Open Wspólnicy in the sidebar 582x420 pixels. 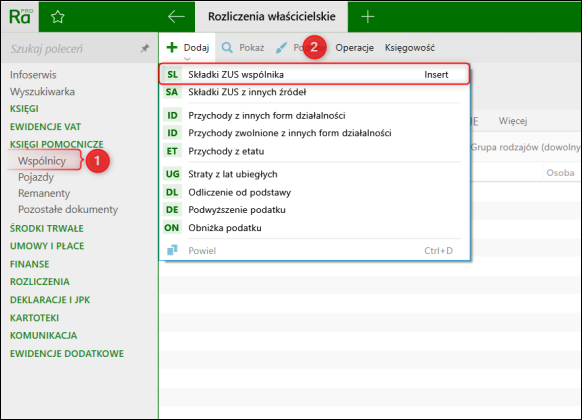(x=42, y=161)
